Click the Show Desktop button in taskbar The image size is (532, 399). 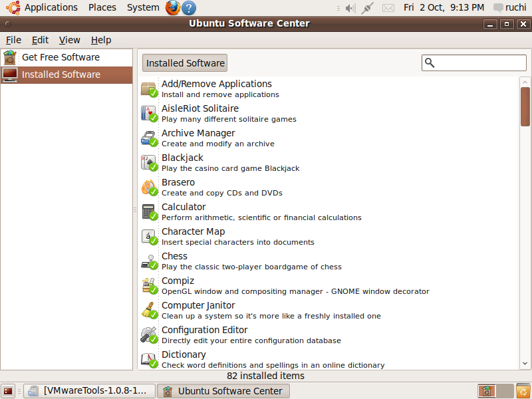8,391
